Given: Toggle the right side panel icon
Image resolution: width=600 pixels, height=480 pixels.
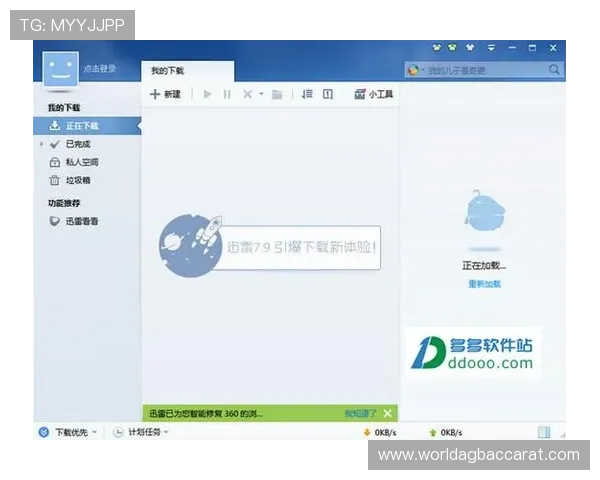Looking at the screenshot, I should (x=544, y=433).
